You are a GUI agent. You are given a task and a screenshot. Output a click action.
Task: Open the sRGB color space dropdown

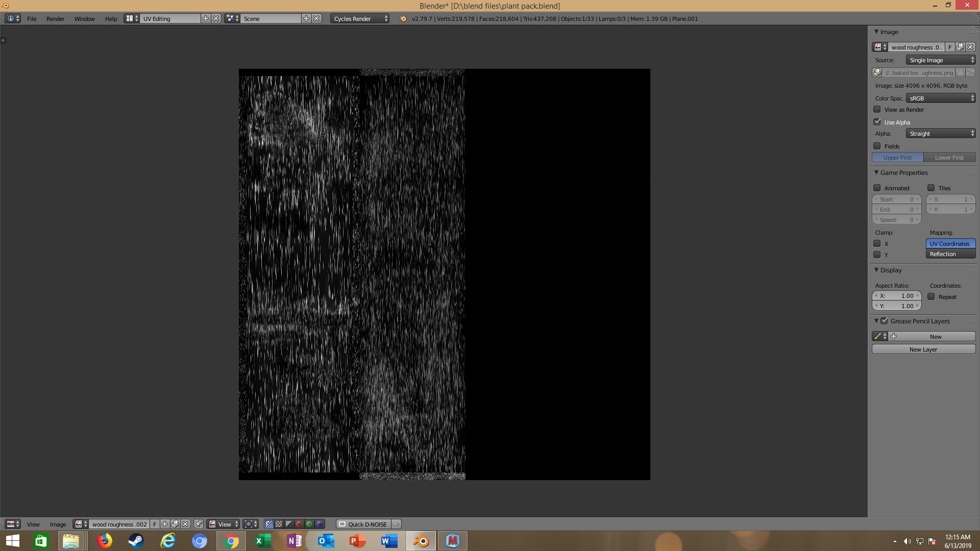point(941,98)
